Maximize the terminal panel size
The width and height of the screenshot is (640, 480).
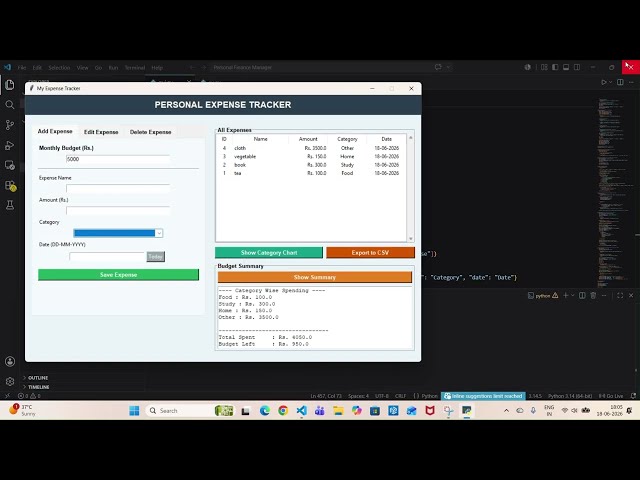(x=620, y=295)
